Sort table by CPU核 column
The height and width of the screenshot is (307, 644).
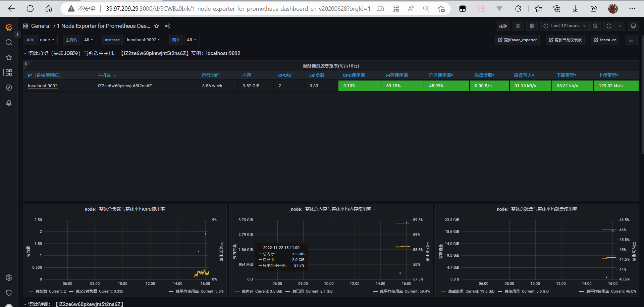point(285,75)
